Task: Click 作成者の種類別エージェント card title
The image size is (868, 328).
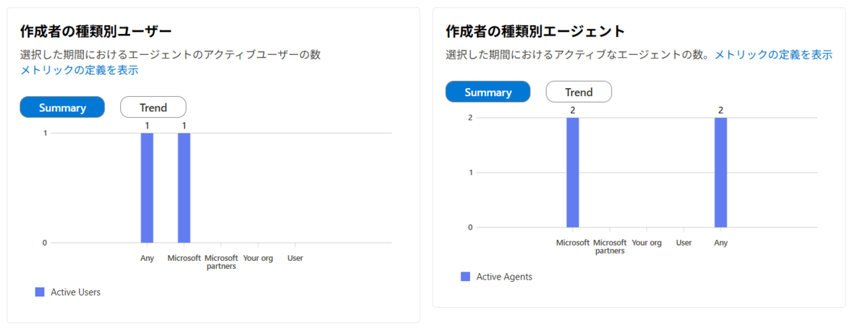Action: point(535,31)
